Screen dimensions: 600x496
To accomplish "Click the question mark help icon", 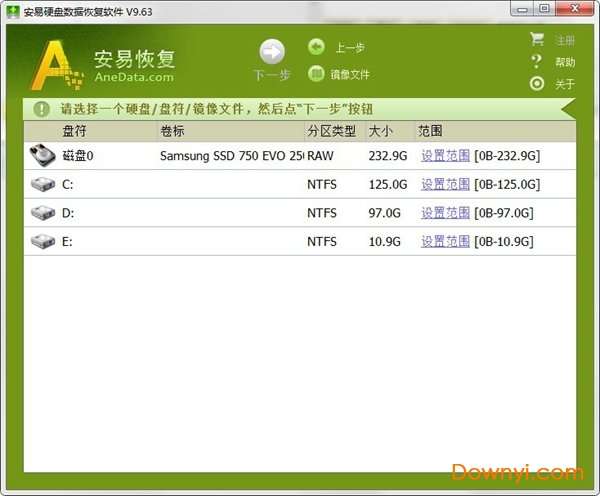I will click(537, 61).
